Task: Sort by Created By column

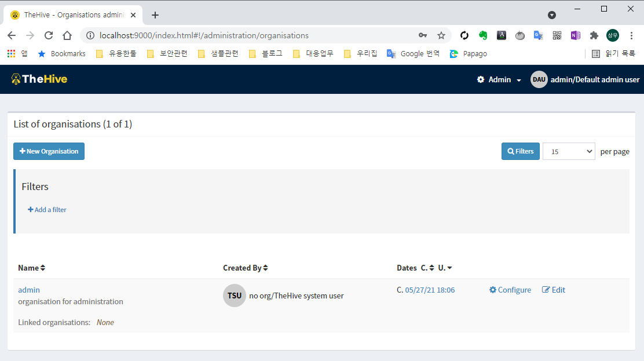Action: pos(246,268)
